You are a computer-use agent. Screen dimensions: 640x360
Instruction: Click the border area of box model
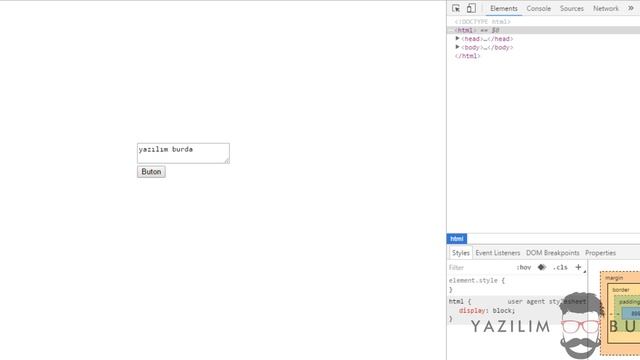[620, 290]
